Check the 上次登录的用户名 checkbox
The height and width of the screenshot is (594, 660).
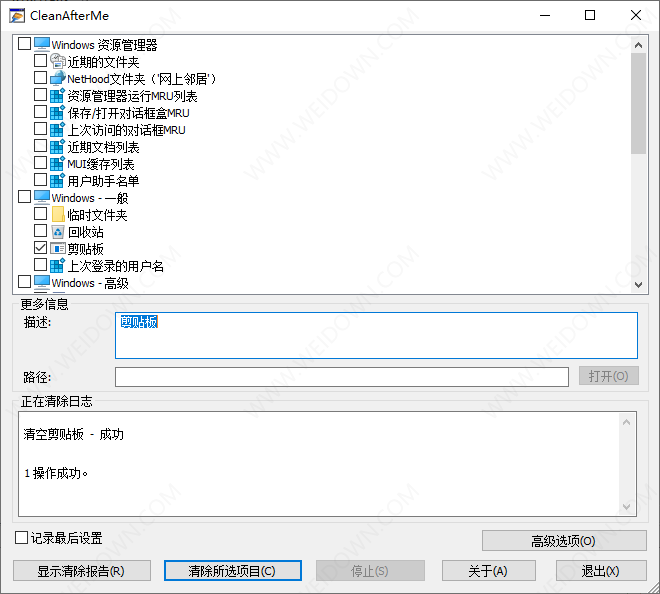(x=40, y=265)
